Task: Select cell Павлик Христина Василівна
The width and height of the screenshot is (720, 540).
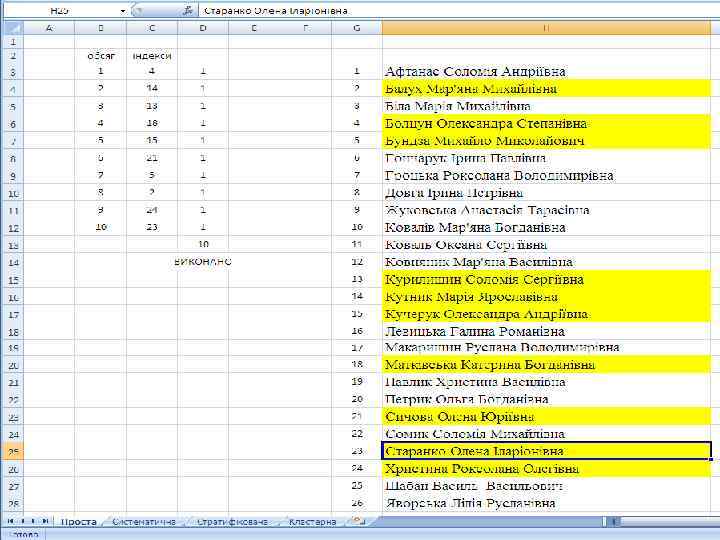Action: [546, 382]
